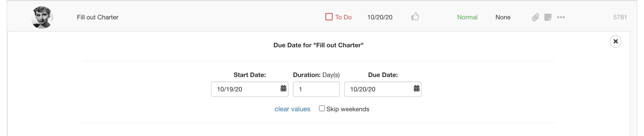Viewport: 644px width, 136px height.
Task: Click the thumbs up like icon
Action: [x=415, y=17]
